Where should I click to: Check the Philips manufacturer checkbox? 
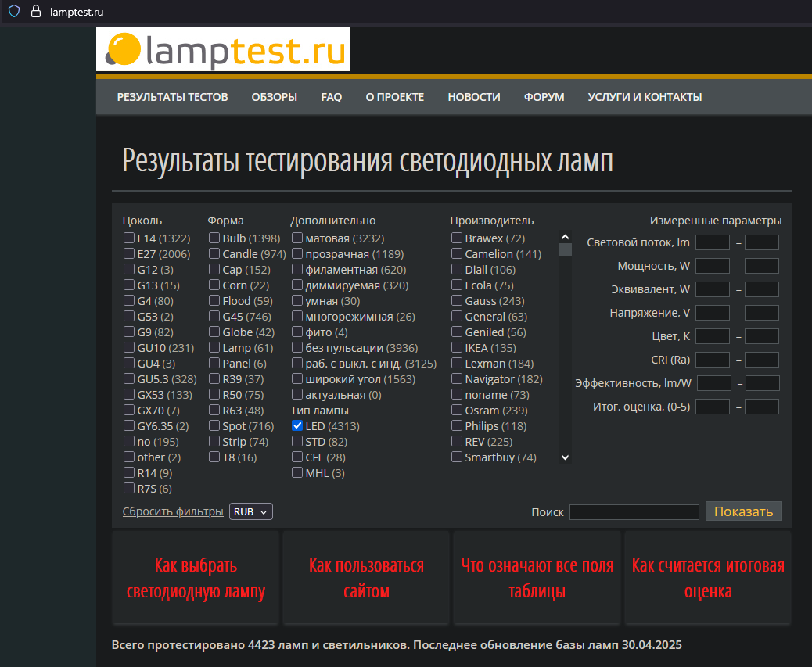tap(457, 425)
